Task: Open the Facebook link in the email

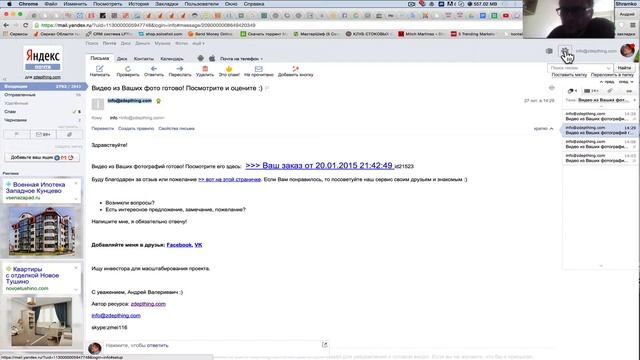Action: pyautogui.click(x=179, y=245)
